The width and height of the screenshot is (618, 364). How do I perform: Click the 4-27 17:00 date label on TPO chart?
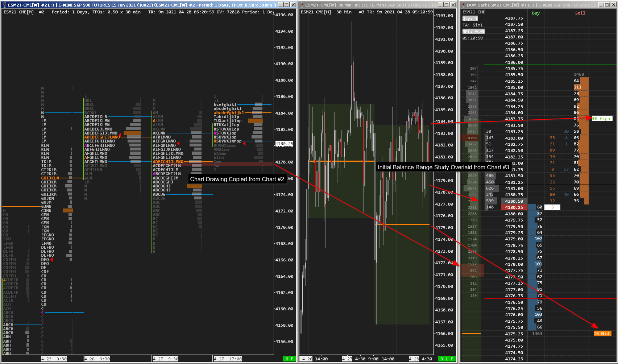(228, 359)
